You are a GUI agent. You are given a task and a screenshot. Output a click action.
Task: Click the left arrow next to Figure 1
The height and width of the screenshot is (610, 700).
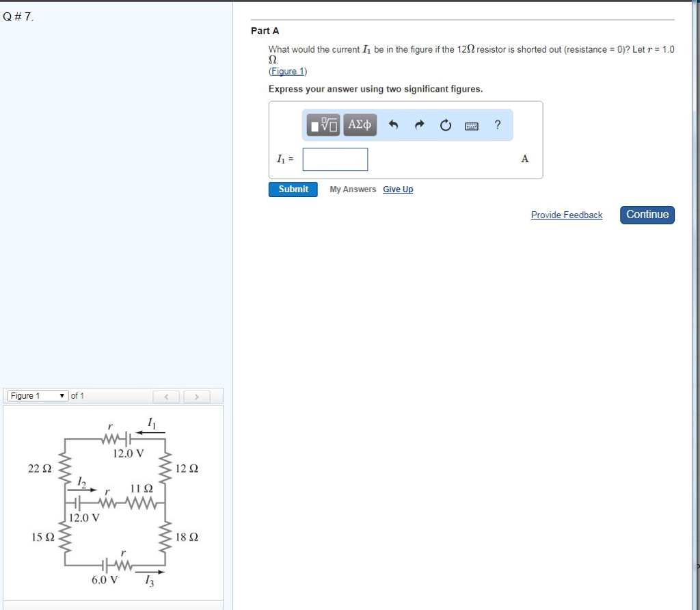tap(167, 395)
